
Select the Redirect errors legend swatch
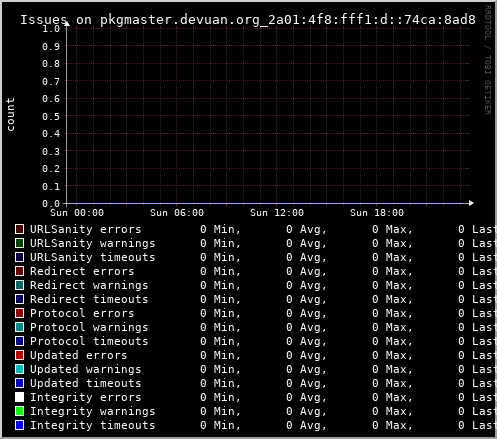point(20,271)
